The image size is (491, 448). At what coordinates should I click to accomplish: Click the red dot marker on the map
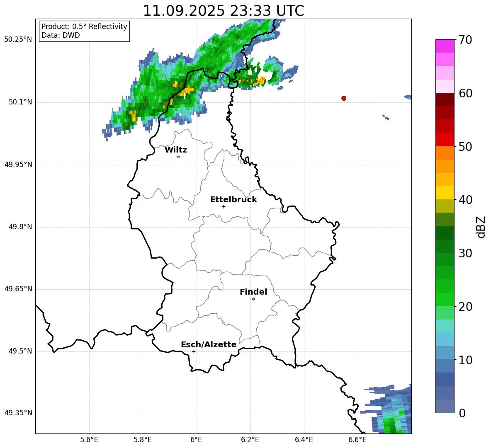(x=343, y=98)
